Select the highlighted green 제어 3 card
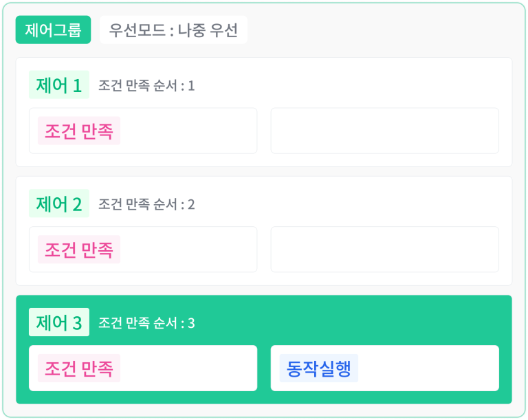 click(264, 350)
